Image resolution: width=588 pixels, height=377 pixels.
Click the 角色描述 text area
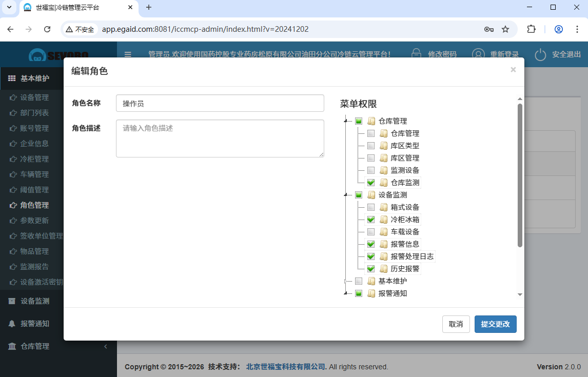point(220,138)
